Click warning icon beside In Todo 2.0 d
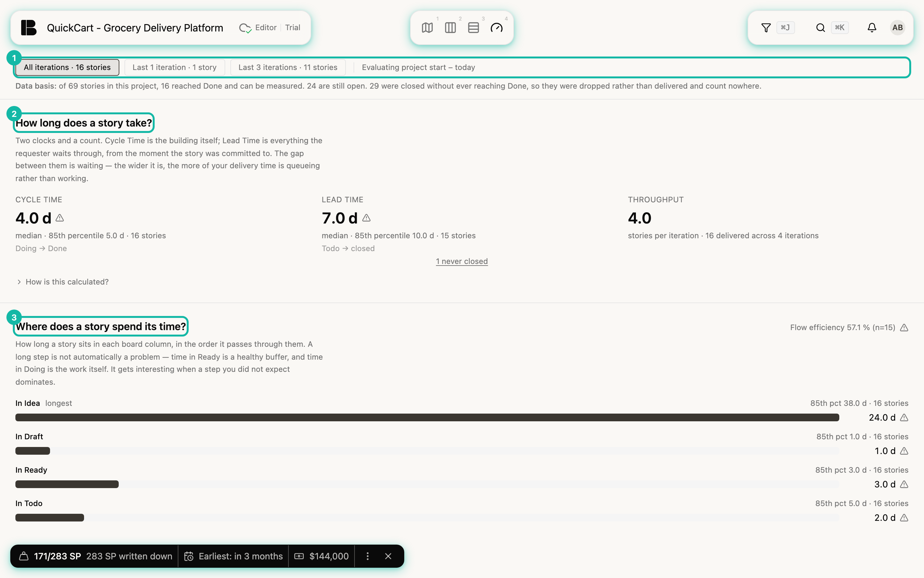The image size is (924, 578). 904,518
